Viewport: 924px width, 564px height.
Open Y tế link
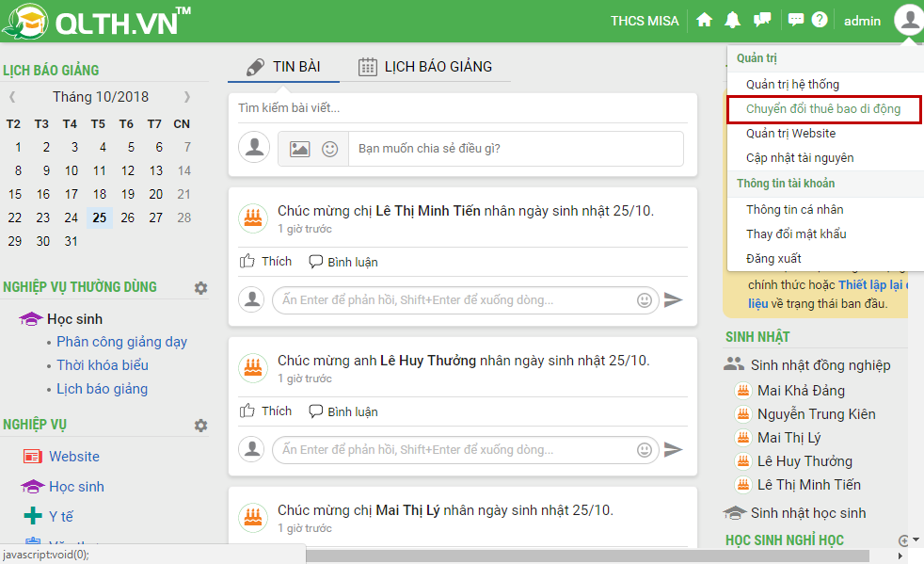coord(61,516)
